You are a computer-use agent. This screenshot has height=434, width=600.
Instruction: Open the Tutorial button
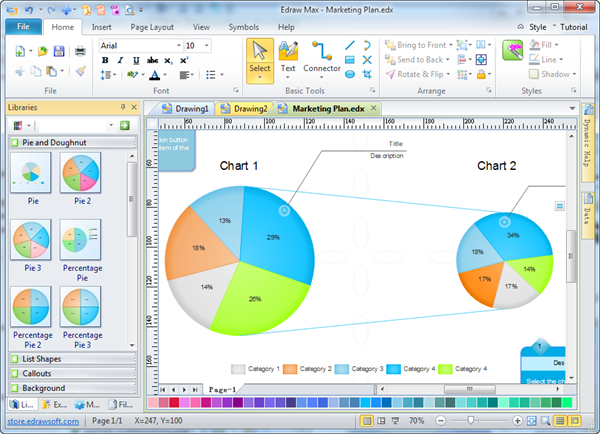574,27
